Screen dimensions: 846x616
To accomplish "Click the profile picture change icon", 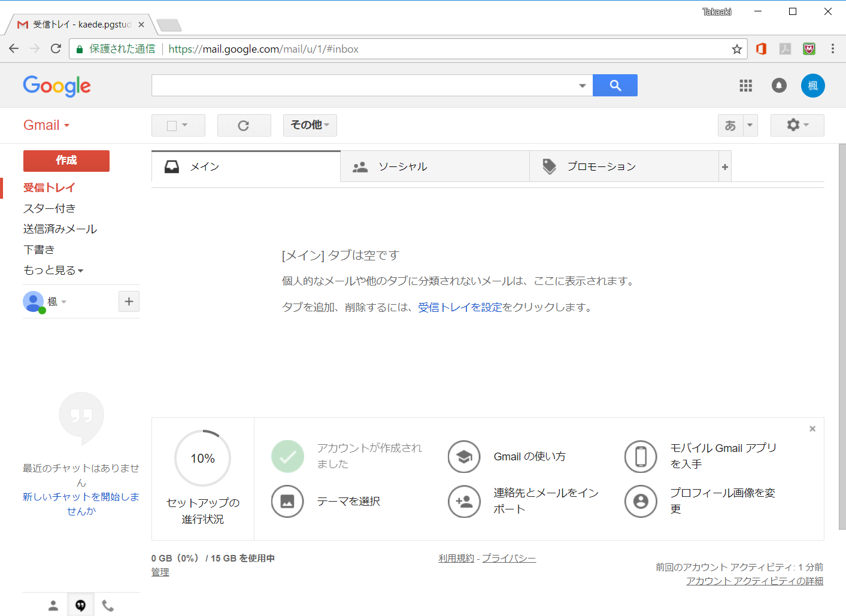I will point(641,501).
